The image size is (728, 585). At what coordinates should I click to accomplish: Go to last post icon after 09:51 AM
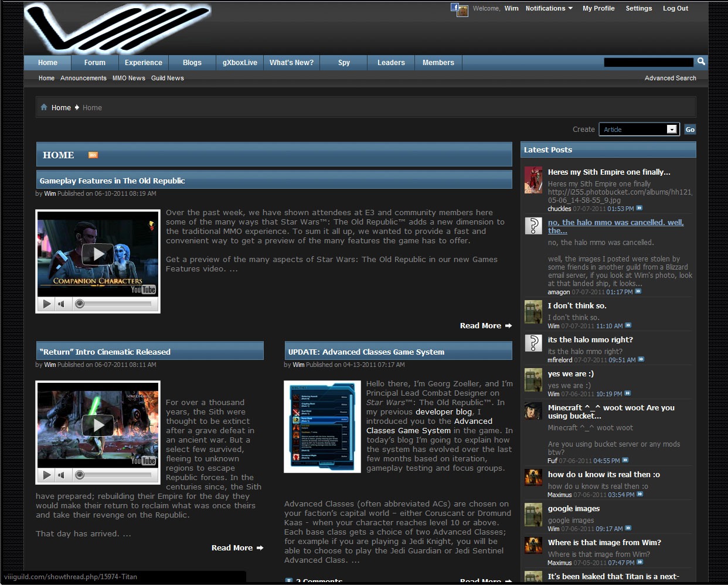tap(641, 359)
